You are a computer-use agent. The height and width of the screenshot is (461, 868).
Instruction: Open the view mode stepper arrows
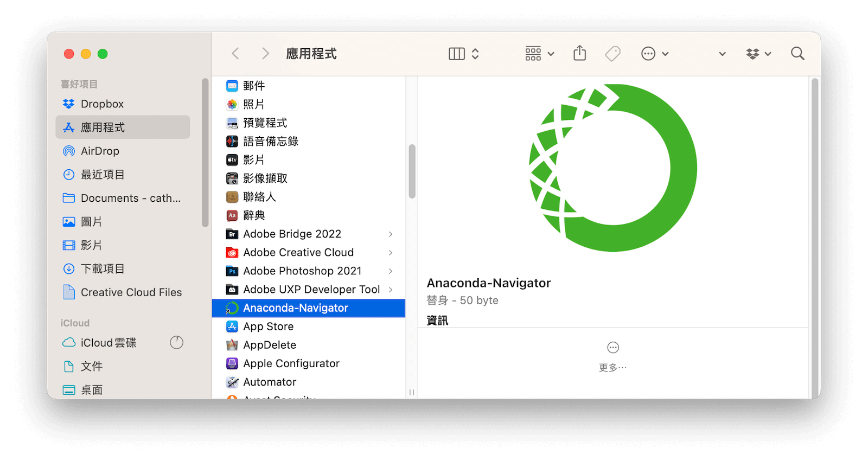coord(475,54)
